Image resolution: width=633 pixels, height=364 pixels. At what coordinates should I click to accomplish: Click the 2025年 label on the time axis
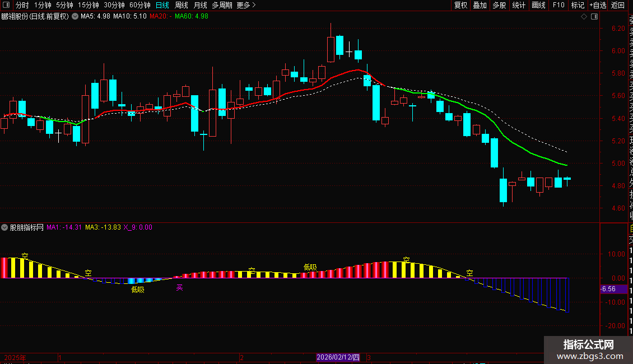pos(15,357)
